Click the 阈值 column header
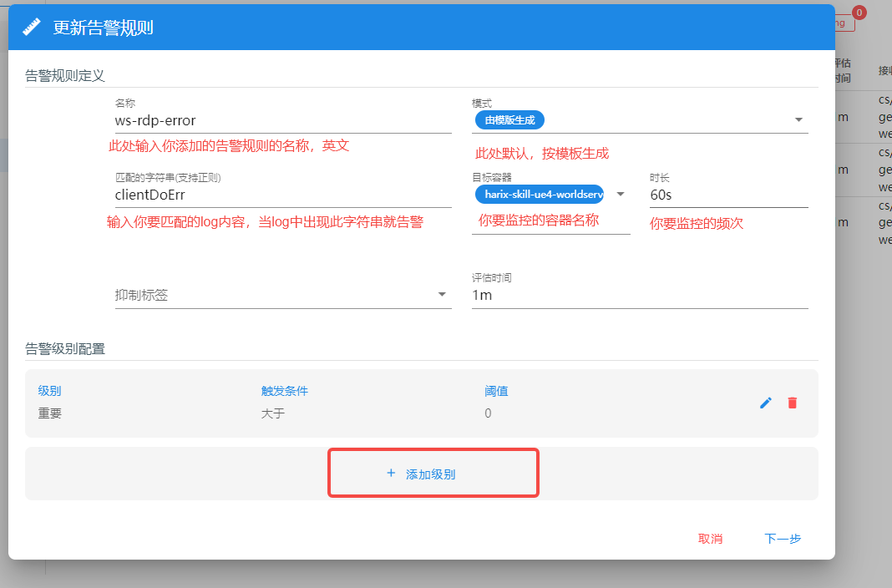The image size is (892, 588). click(496, 391)
